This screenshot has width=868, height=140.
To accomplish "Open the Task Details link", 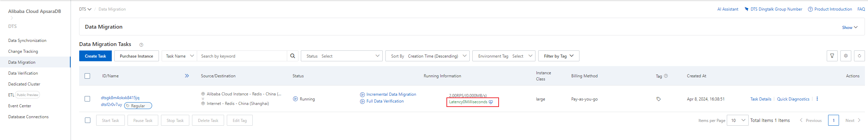I will pos(761,99).
